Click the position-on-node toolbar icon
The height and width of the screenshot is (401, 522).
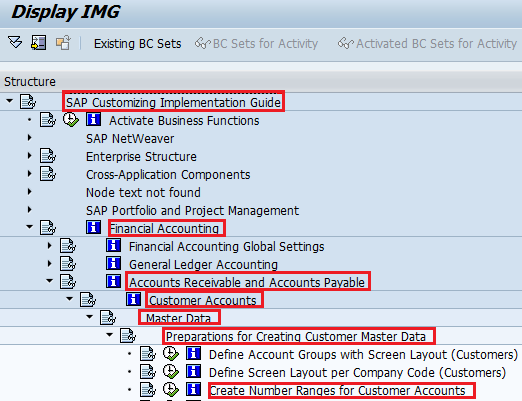(39, 43)
